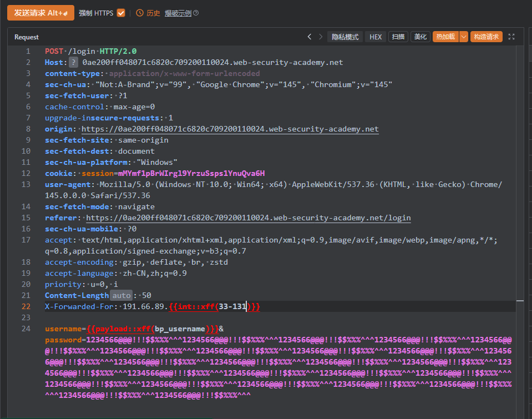Expand the Request panel to fullscreen

click(x=511, y=37)
